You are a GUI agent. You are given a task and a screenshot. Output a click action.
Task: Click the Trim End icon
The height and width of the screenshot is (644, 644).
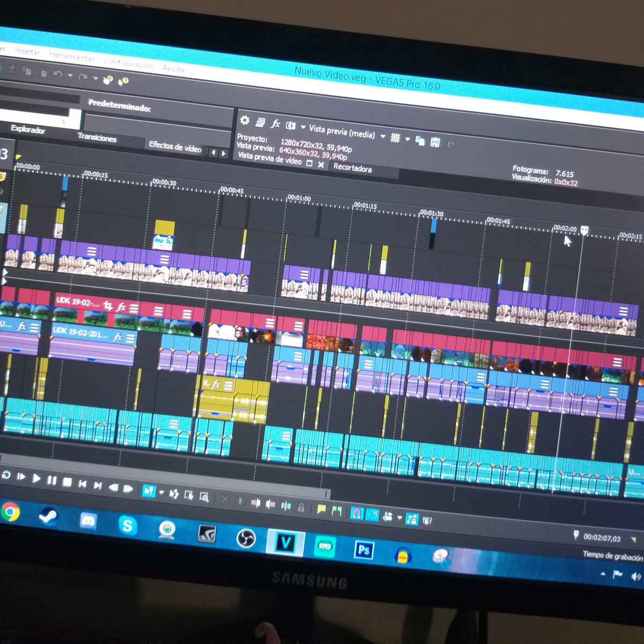tap(270, 504)
